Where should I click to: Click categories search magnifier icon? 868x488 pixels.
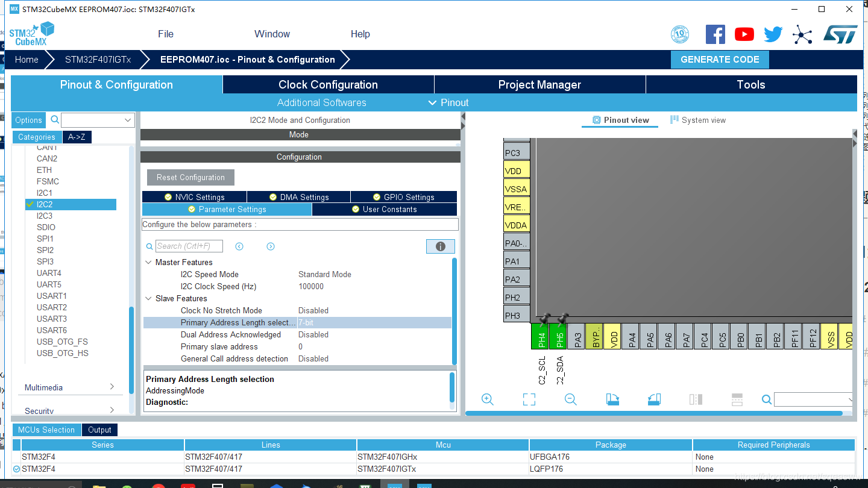55,120
